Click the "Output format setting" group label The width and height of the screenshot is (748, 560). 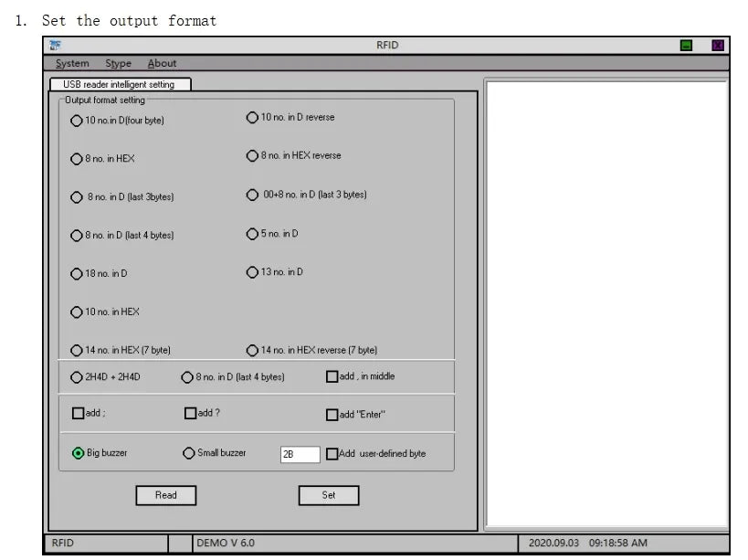click(x=105, y=100)
